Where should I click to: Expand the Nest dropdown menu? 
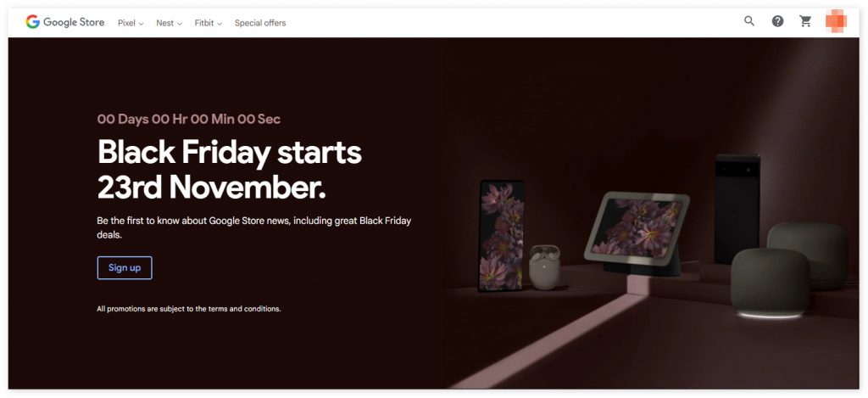coord(169,23)
